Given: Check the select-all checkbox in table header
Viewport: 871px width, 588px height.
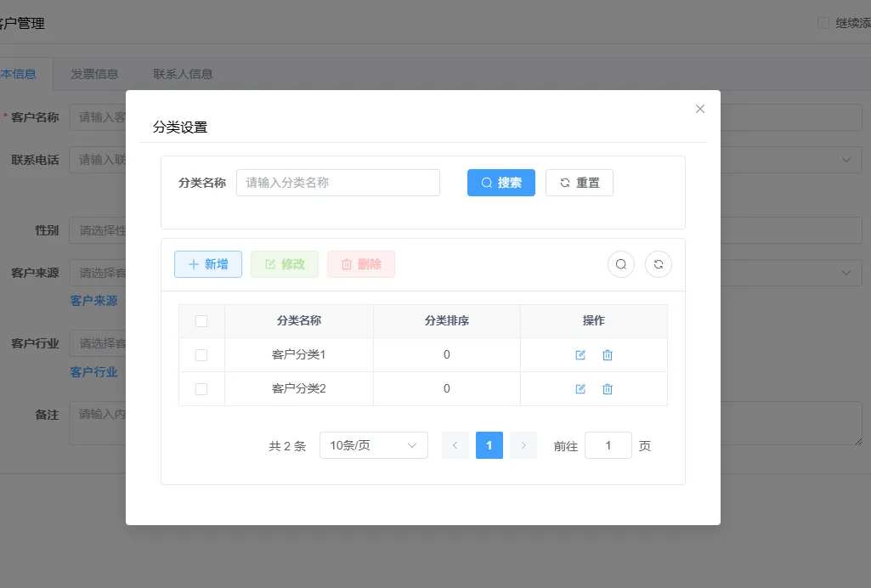Looking at the screenshot, I should tap(201, 321).
